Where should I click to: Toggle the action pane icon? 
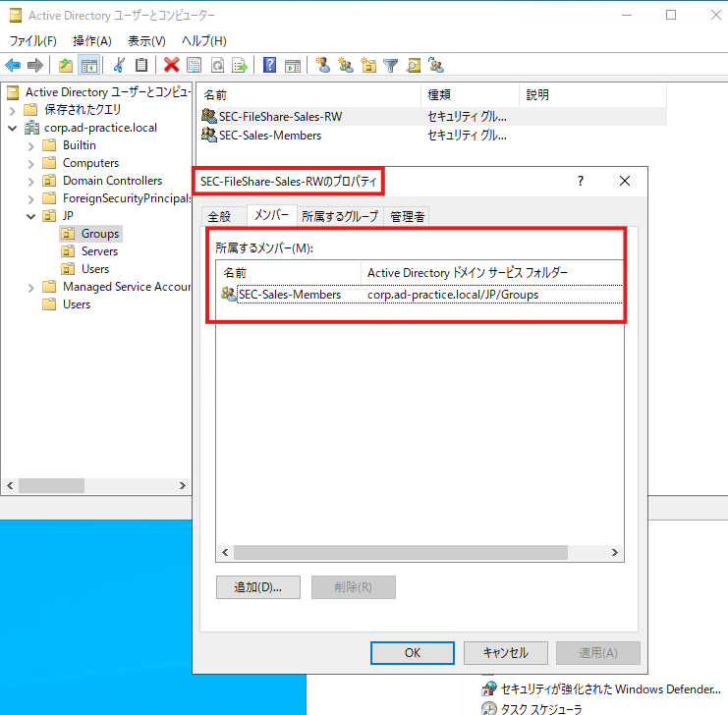tap(293, 66)
